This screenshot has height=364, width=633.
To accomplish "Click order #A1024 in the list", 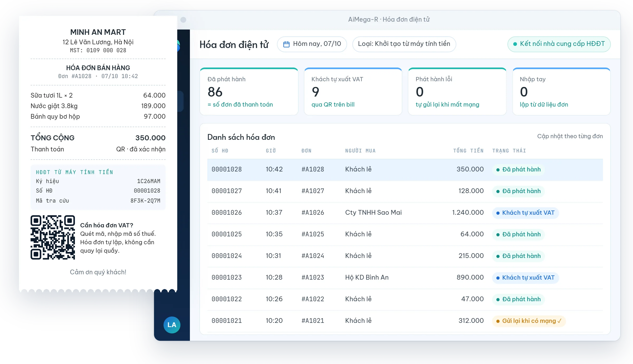I will click(x=313, y=256).
